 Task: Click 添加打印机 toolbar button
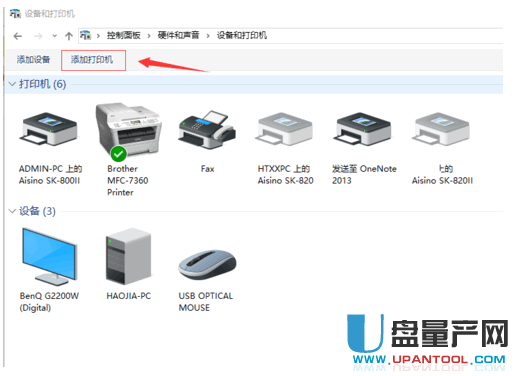93,60
